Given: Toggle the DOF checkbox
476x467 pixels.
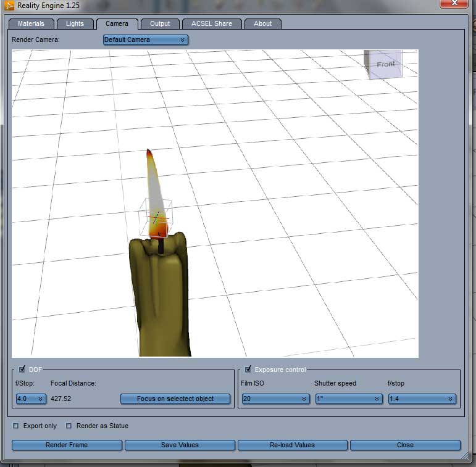Looking at the screenshot, I should [x=22, y=370].
